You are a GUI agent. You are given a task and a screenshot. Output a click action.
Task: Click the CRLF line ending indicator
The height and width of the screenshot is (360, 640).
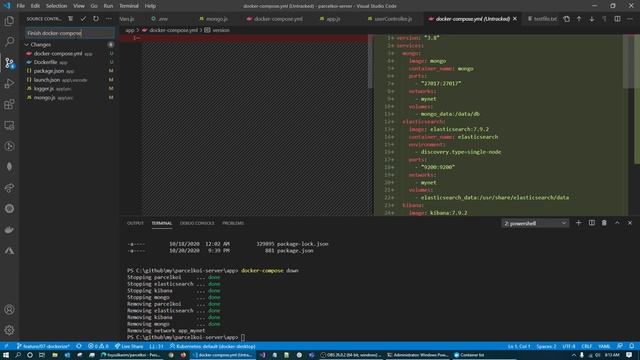(587, 346)
